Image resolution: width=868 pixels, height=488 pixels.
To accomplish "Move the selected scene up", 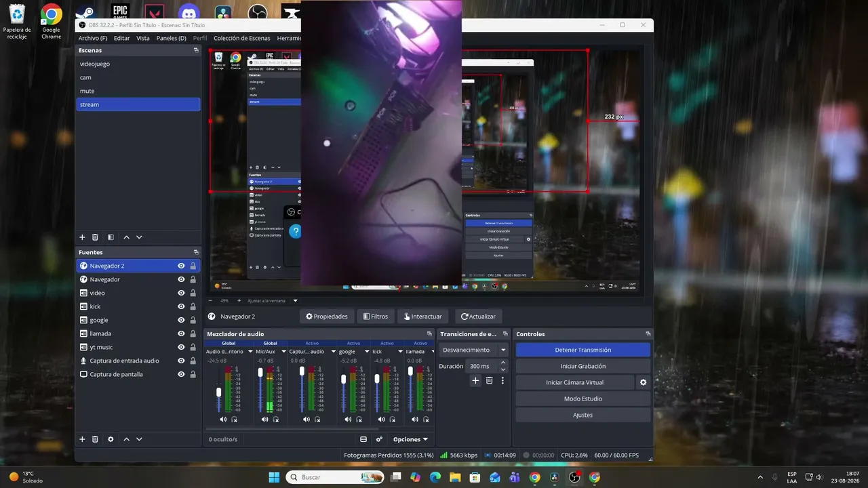I will pos(126,237).
